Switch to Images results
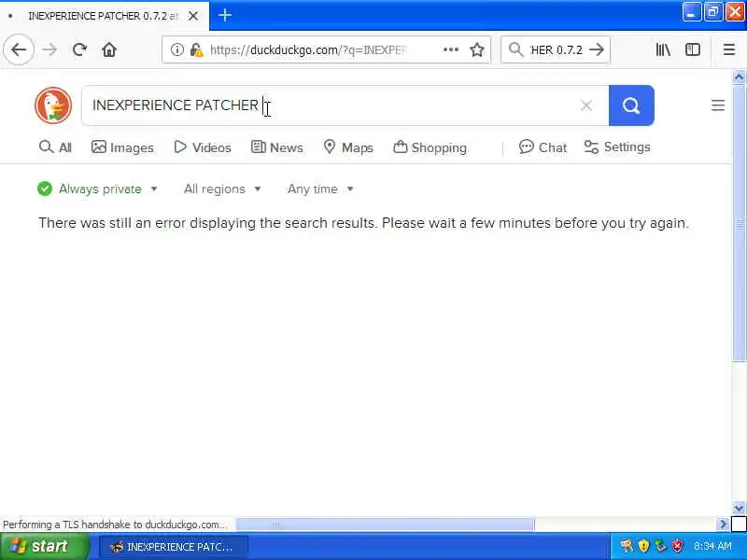Image resolution: width=747 pixels, height=560 pixels. [x=122, y=147]
